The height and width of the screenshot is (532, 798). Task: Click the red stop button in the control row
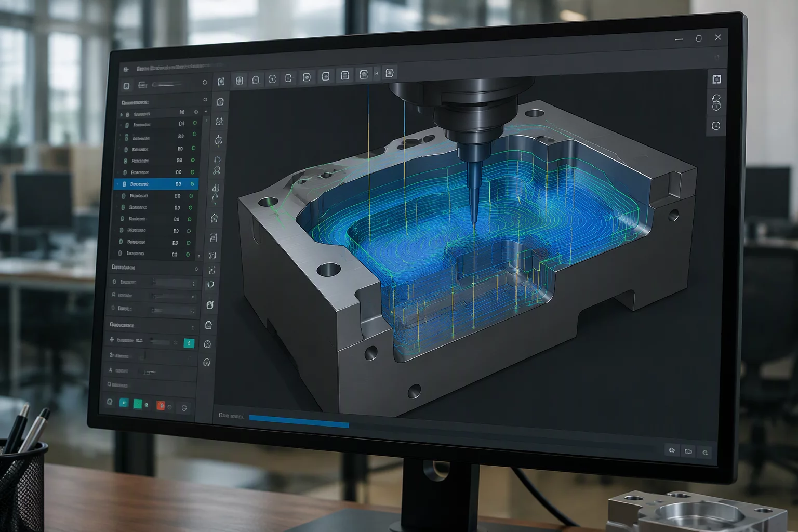(161, 405)
